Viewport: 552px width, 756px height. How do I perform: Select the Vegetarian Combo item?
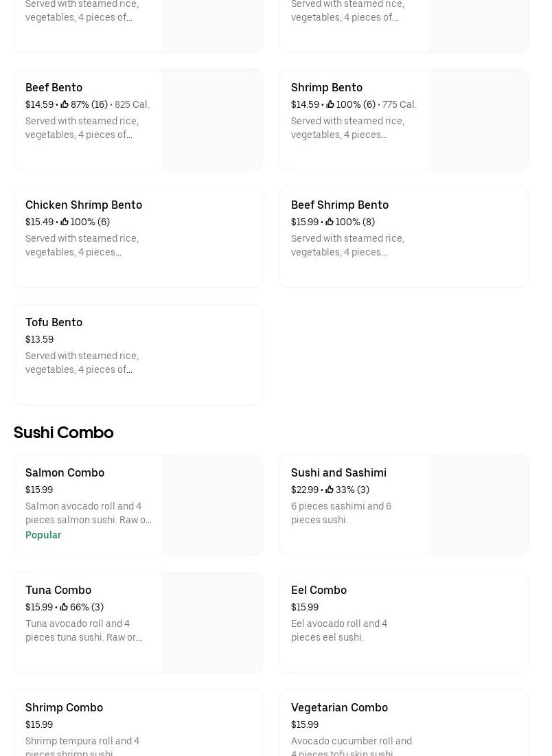(x=339, y=707)
